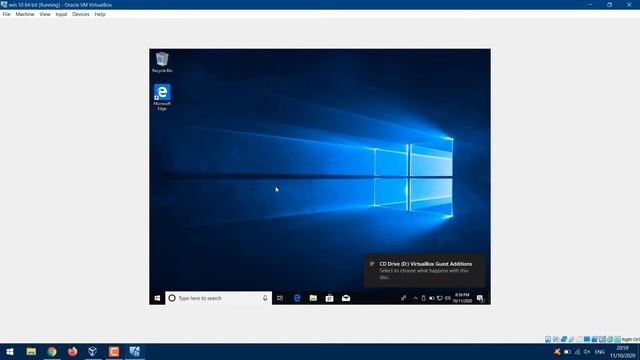Open the guest Action Center icon
Viewport: 640px width, 360px height.
480,298
